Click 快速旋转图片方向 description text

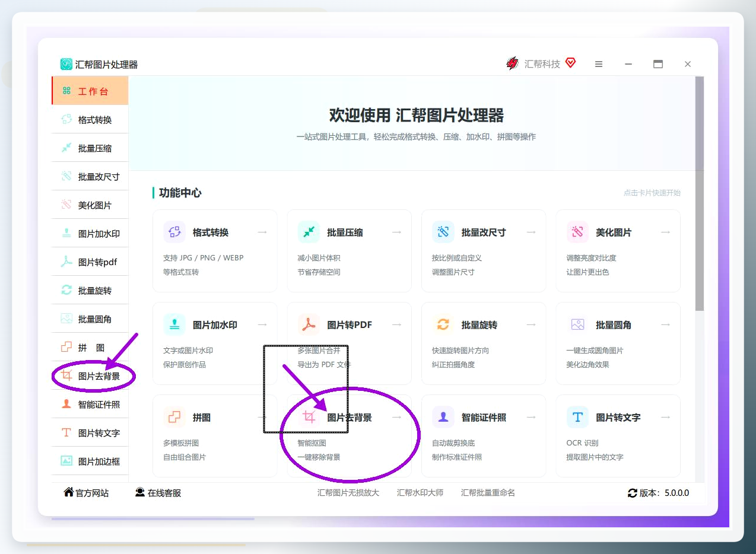[460, 351]
